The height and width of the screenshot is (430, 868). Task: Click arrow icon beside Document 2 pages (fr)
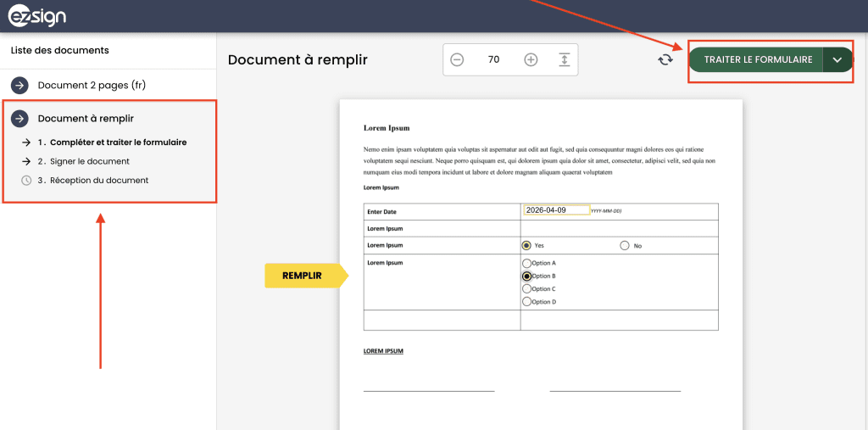coord(19,85)
